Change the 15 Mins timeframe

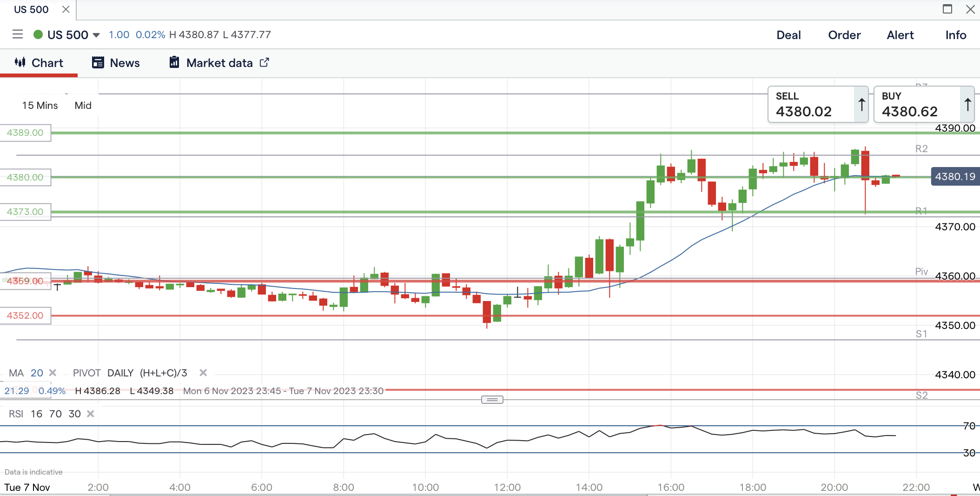(40, 105)
